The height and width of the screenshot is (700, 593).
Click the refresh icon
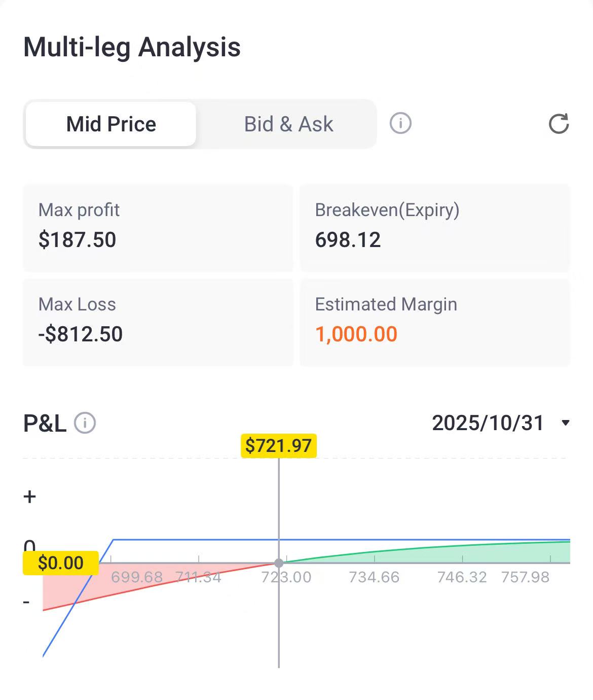559,124
